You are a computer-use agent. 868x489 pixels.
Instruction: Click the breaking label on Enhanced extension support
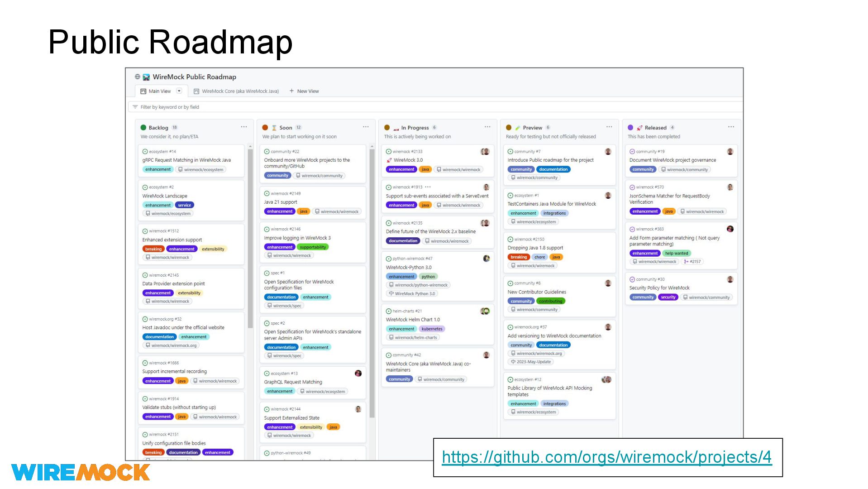pos(153,249)
